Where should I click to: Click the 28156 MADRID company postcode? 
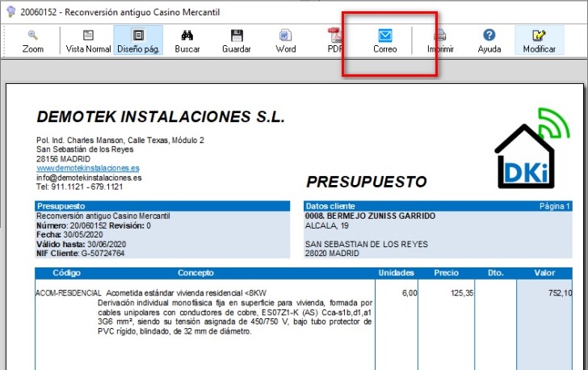[x=63, y=158]
